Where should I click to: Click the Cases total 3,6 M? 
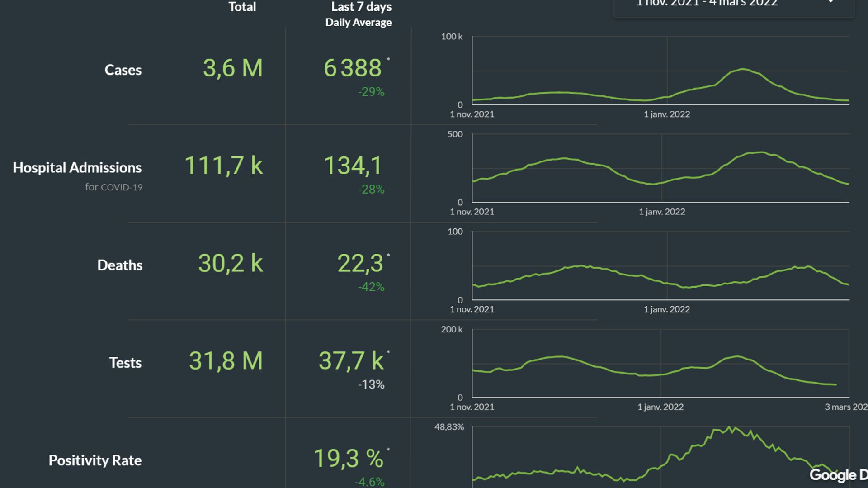click(232, 69)
